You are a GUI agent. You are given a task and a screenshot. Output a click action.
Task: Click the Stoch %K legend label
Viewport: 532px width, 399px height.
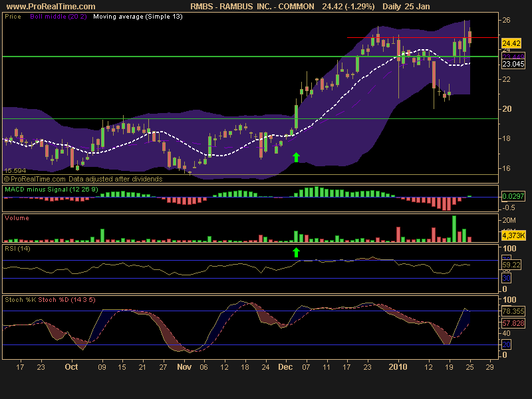click(x=21, y=300)
